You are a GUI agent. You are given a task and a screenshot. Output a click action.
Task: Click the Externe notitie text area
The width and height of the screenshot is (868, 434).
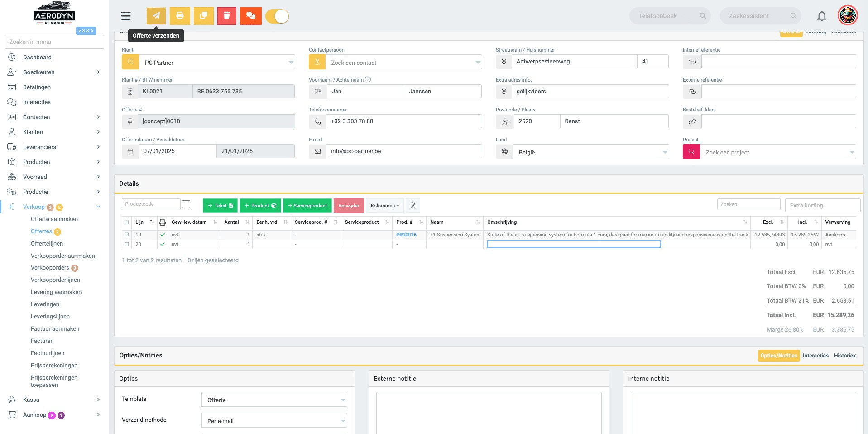pos(489,413)
